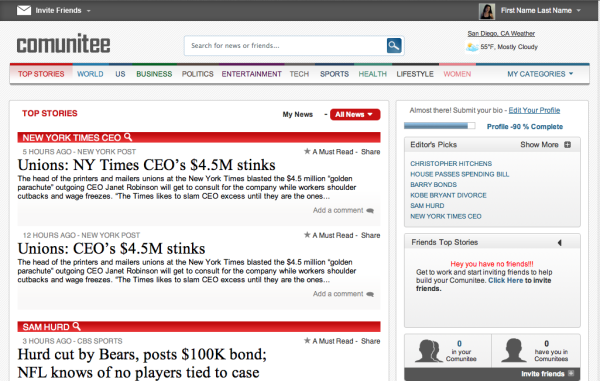Open HOUSE PASSES SPENDING BILL pick
Image resolution: width=600 pixels, height=381 pixels.
(460, 174)
